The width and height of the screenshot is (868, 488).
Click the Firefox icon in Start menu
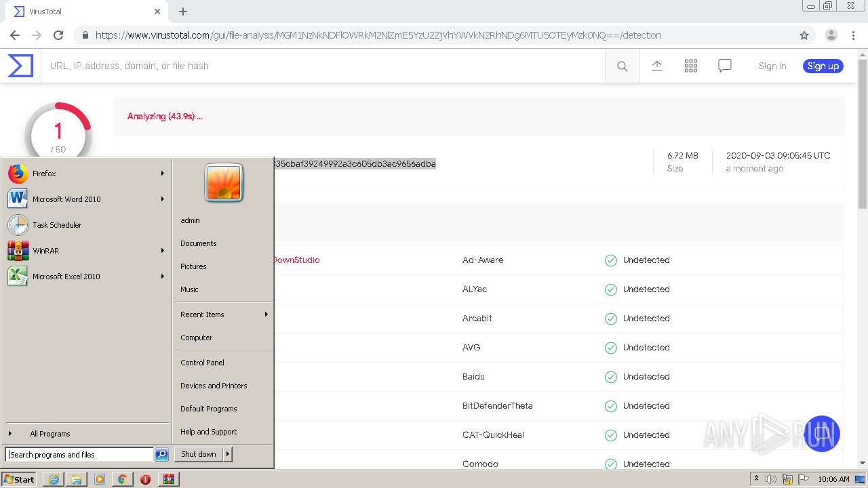(x=18, y=174)
